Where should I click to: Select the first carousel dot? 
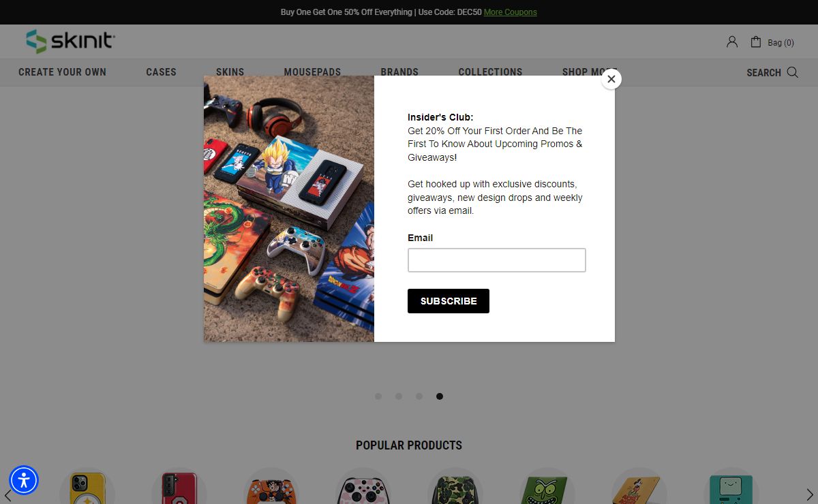(x=378, y=396)
